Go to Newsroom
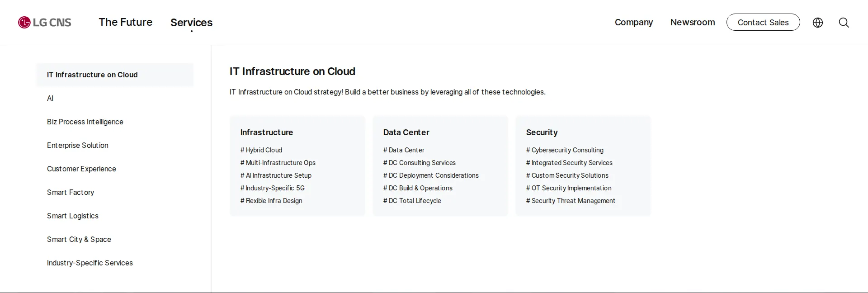 [x=693, y=22]
